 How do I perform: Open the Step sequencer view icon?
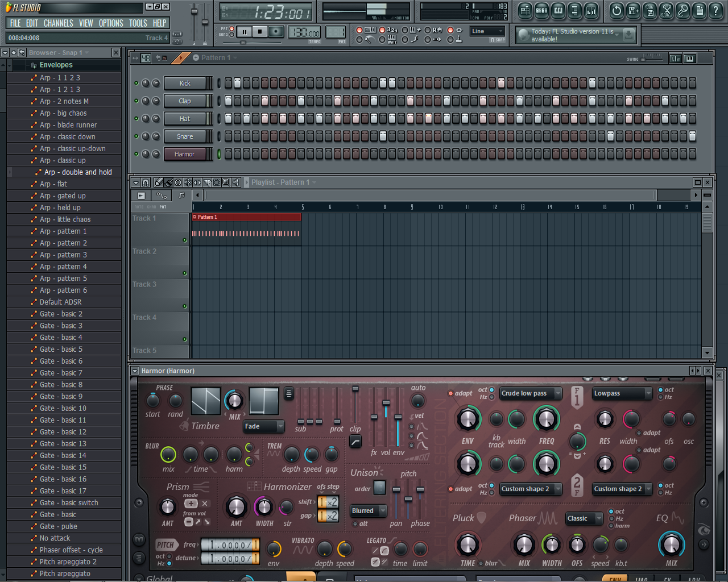tap(542, 10)
